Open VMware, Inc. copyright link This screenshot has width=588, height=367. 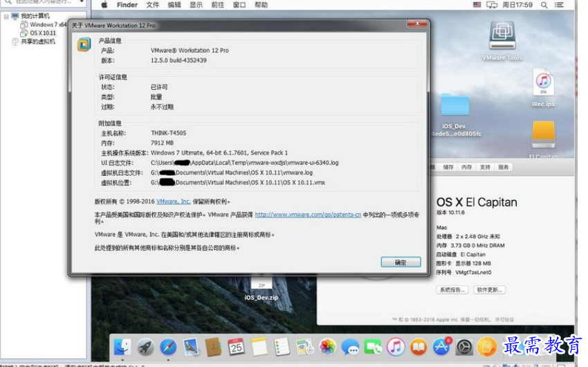click(x=173, y=202)
